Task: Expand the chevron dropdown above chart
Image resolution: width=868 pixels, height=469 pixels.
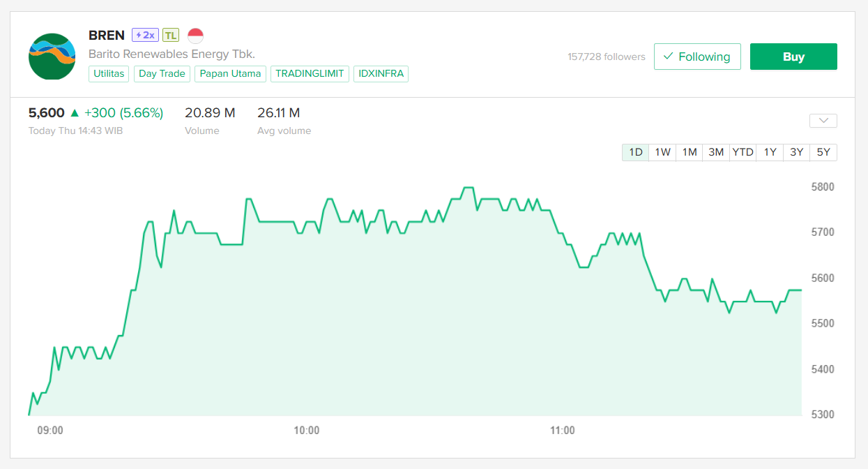Action: (823, 121)
